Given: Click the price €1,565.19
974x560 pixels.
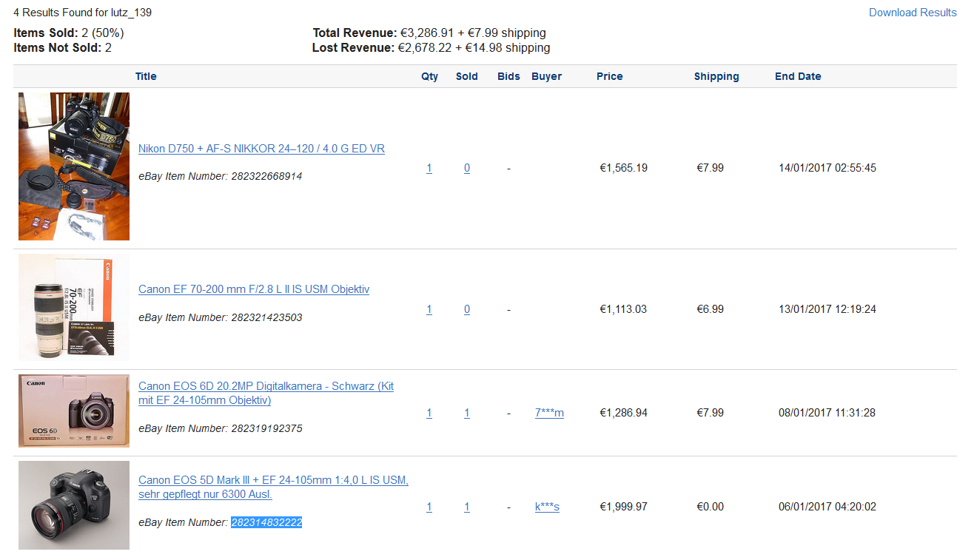Looking at the screenshot, I should tap(623, 168).
